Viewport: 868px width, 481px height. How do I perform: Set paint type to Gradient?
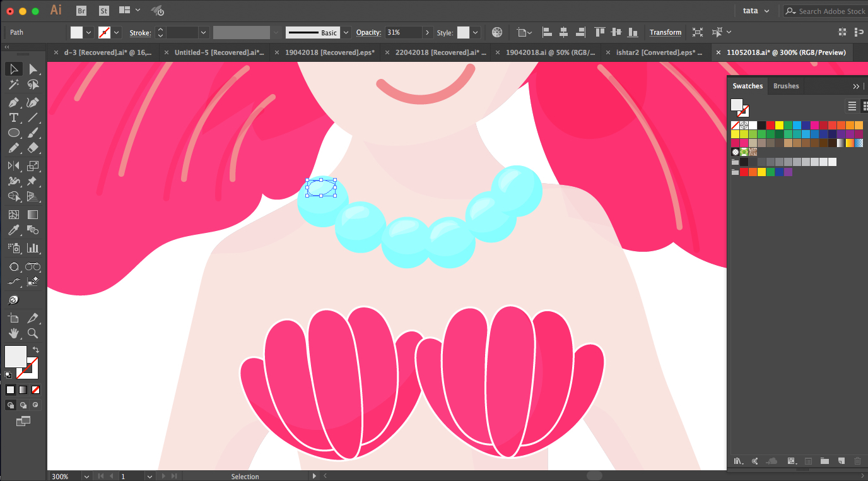pos(23,389)
